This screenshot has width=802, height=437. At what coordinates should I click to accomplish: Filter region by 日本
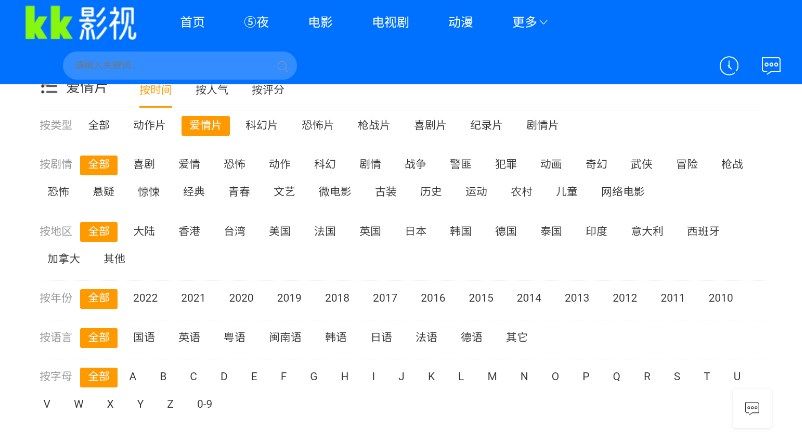click(x=416, y=231)
